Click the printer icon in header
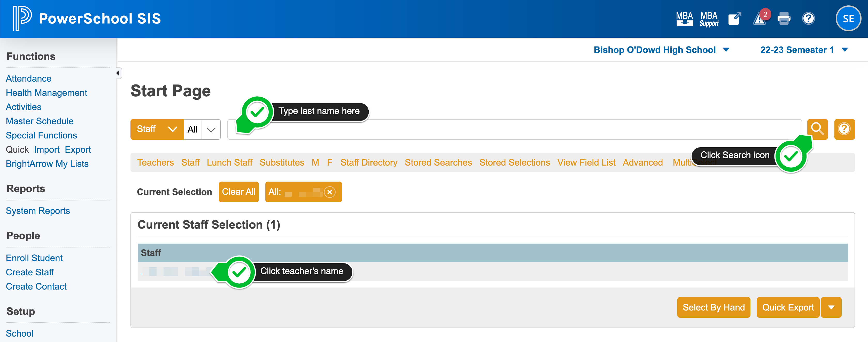 [784, 19]
